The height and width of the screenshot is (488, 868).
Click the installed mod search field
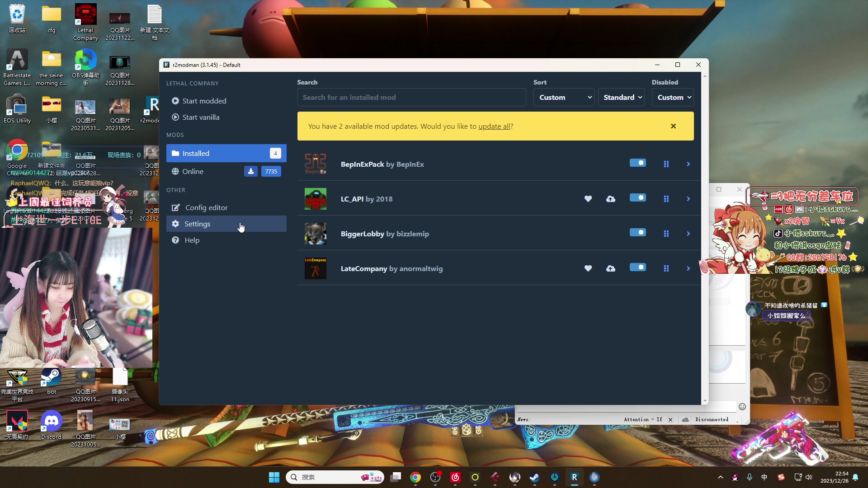411,97
